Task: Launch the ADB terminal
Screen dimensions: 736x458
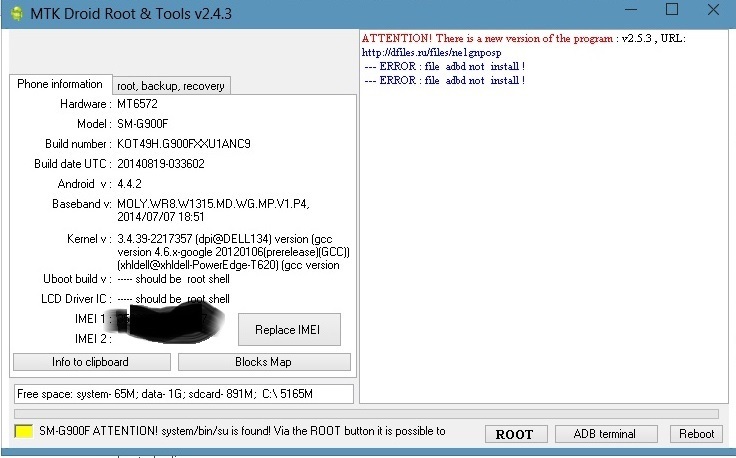Action: (x=604, y=434)
